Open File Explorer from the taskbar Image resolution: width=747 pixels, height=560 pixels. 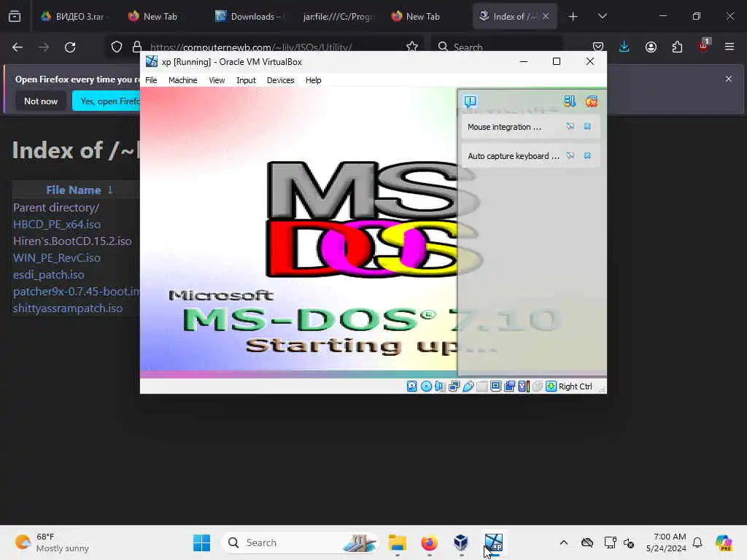point(397,542)
